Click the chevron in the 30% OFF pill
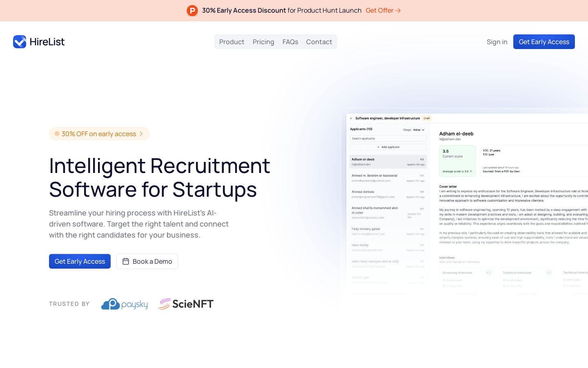The height and width of the screenshot is (368, 588). 141,134
